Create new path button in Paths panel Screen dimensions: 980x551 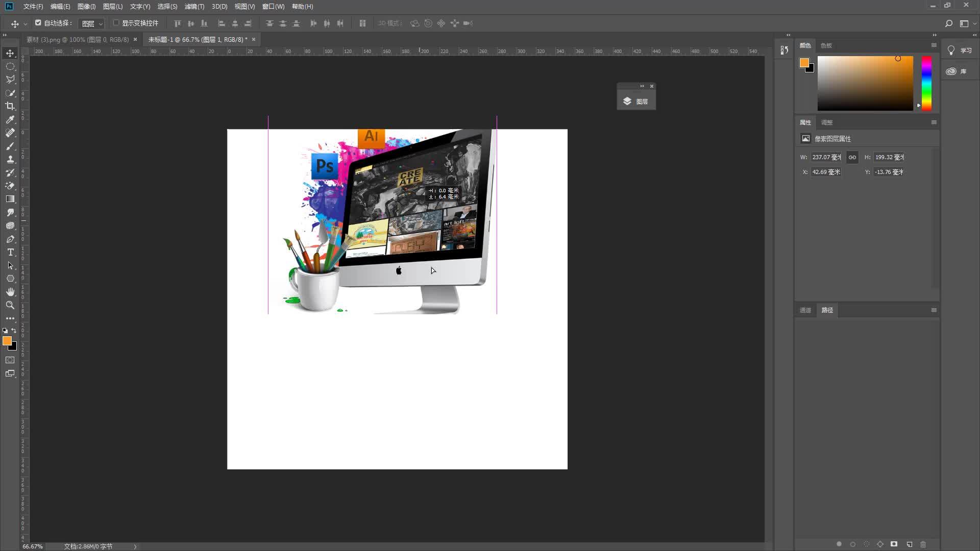[x=909, y=544]
